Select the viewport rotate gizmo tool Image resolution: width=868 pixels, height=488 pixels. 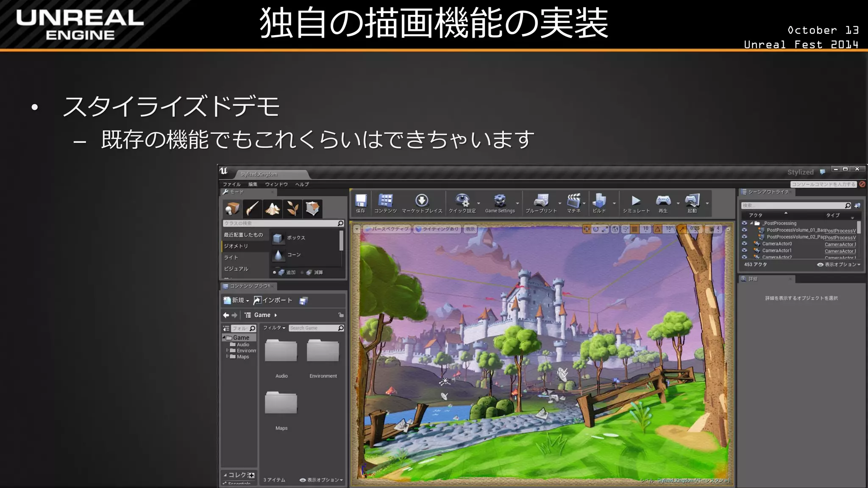point(596,229)
